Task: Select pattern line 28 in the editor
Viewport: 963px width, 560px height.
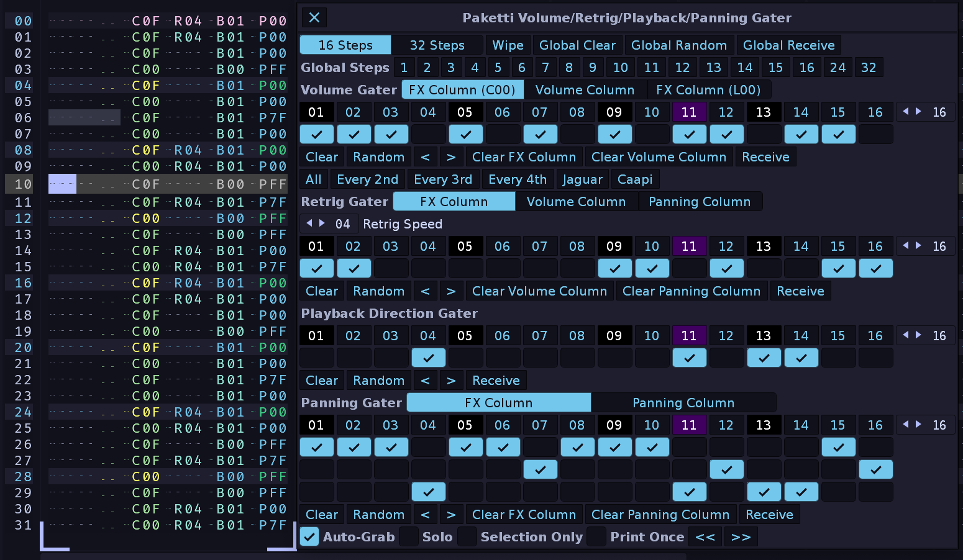Action: tap(23, 477)
